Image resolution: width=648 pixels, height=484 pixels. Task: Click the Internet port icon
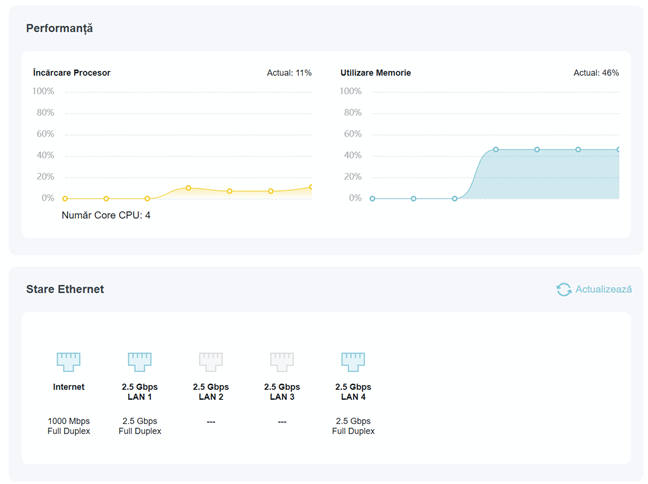[68, 361]
